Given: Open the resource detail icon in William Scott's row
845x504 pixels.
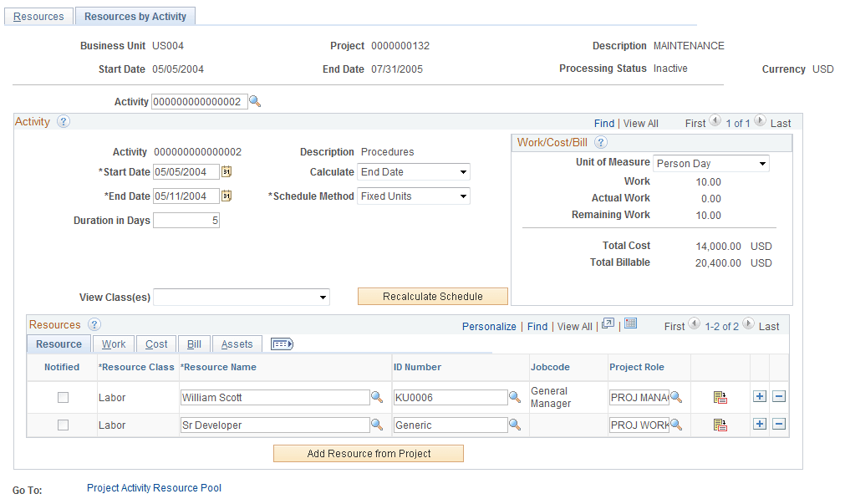Looking at the screenshot, I should (720, 396).
